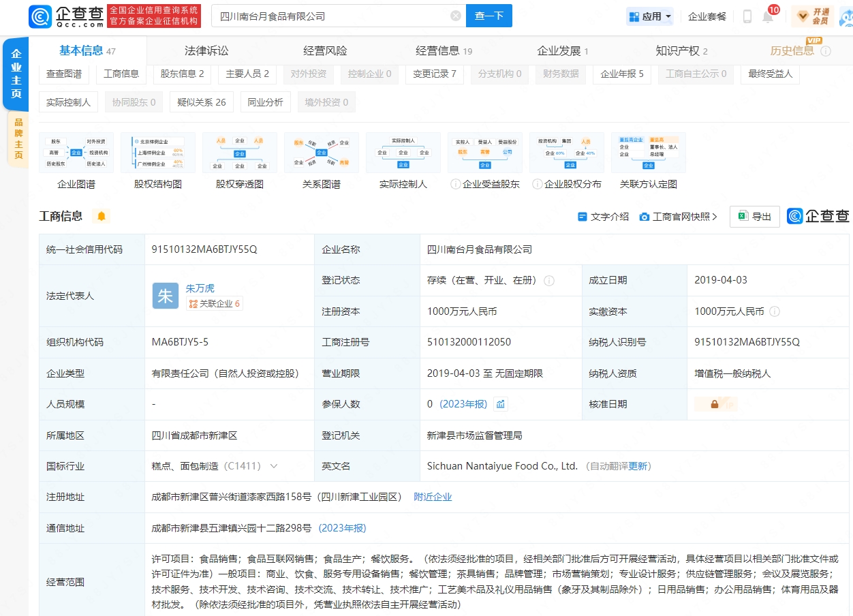Open the 企业图谱 diagram thumbnail

(x=76, y=153)
